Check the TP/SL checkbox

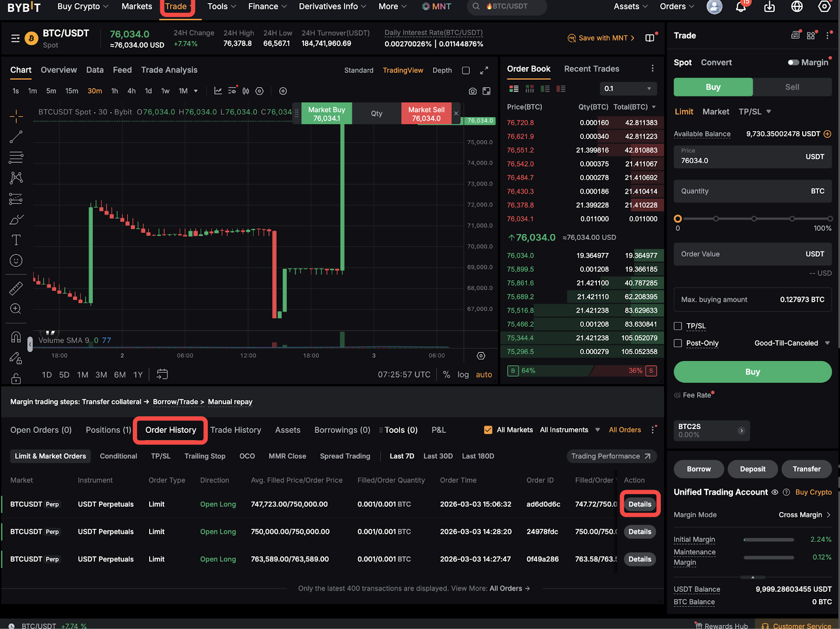click(678, 326)
